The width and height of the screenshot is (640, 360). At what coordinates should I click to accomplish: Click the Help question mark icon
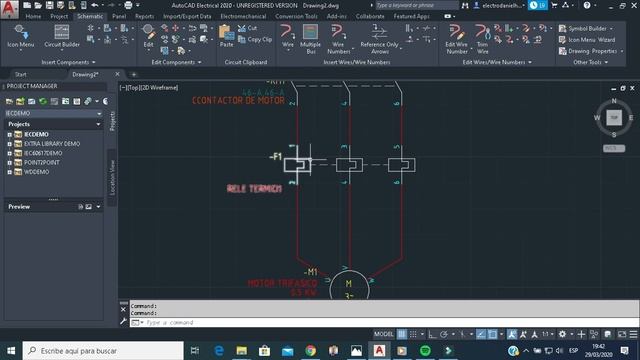[x=587, y=5]
